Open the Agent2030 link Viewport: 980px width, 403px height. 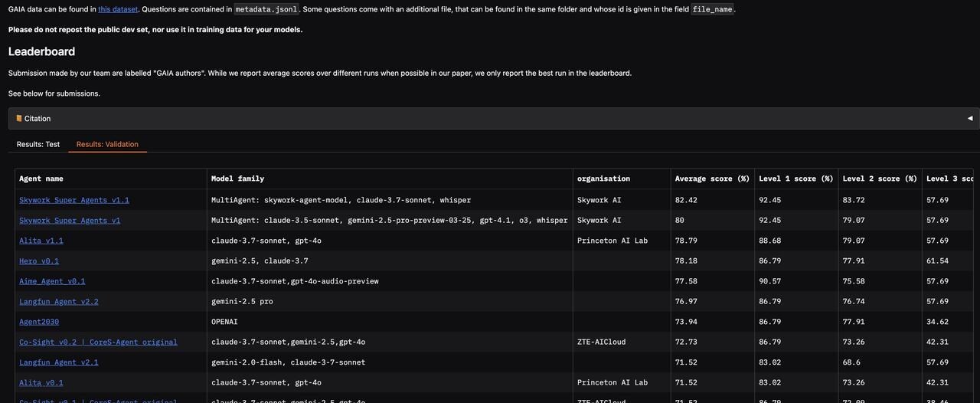tap(39, 322)
